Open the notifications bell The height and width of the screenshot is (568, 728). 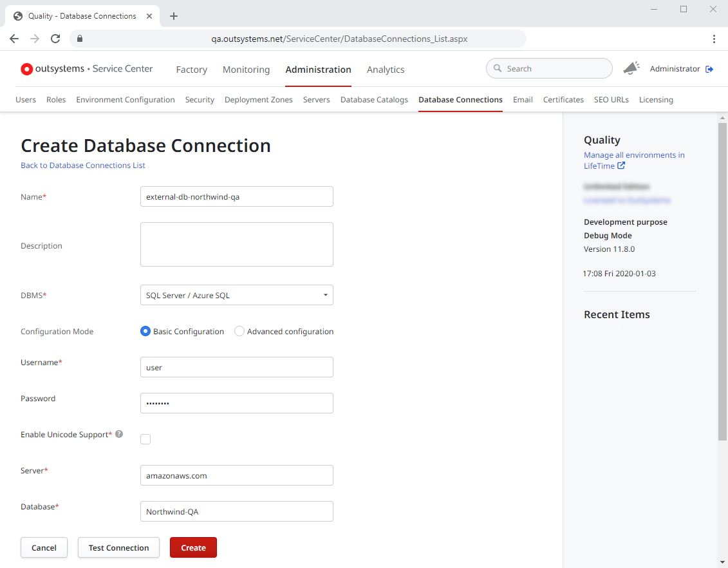pyautogui.click(x=631, y=68)
